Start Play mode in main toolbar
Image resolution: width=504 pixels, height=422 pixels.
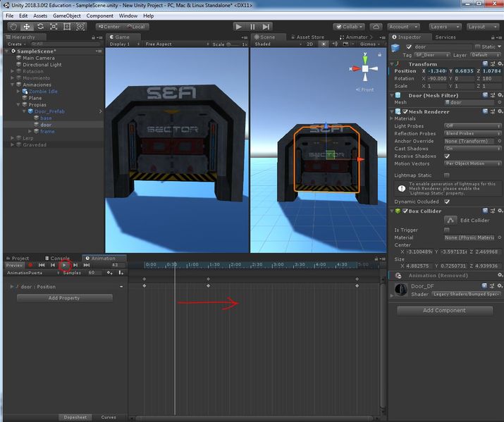[238, 27]
